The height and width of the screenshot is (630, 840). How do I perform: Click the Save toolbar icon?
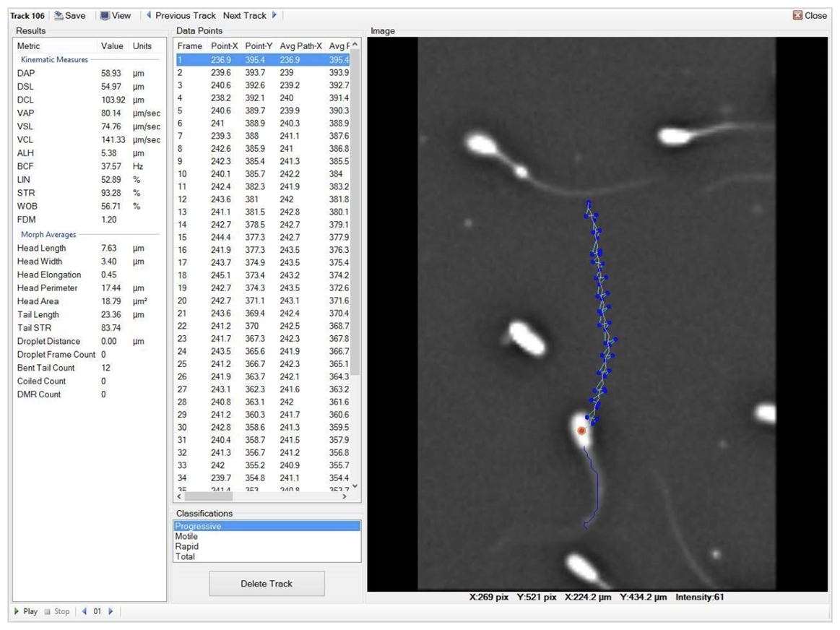[x=59, y=16]
